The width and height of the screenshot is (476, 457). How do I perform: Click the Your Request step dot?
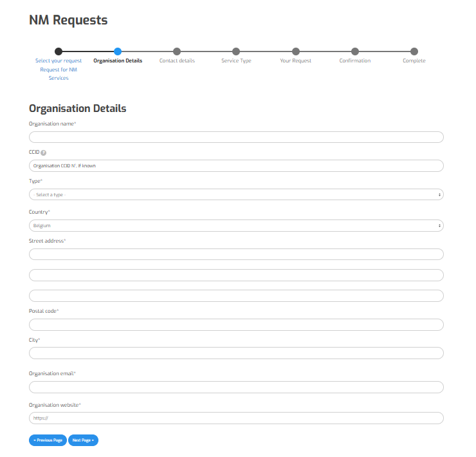tap(296, 51)
